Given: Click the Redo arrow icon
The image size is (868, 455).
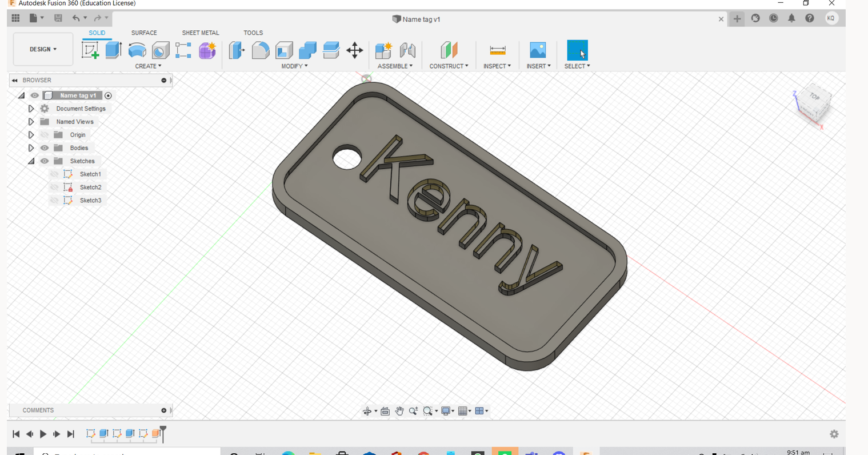Looking at the screenshot, I should [98, 18].
